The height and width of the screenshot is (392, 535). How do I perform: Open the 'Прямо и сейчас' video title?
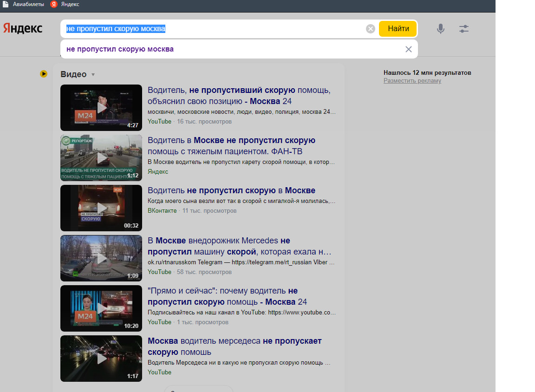point(227,296)
